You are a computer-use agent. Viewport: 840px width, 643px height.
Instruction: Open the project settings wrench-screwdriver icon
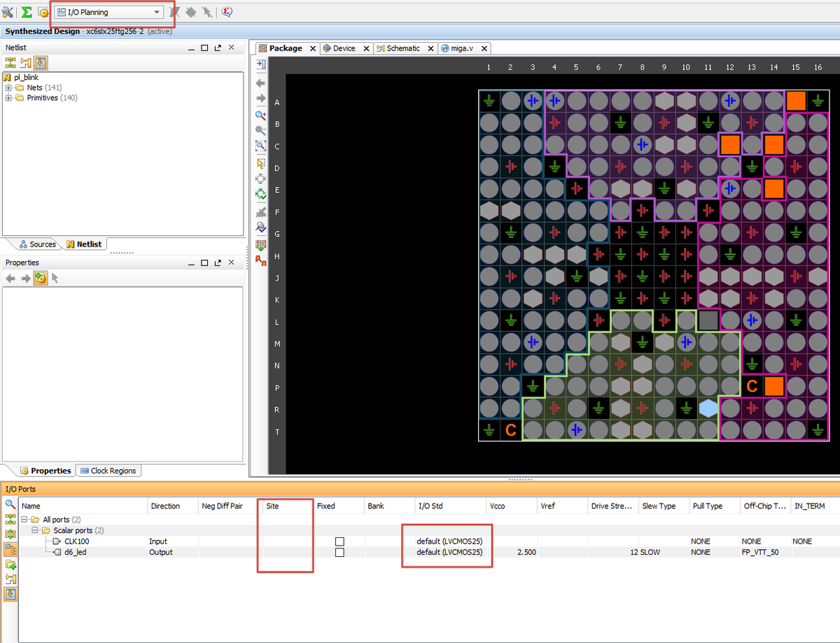[x=8, y=12]
